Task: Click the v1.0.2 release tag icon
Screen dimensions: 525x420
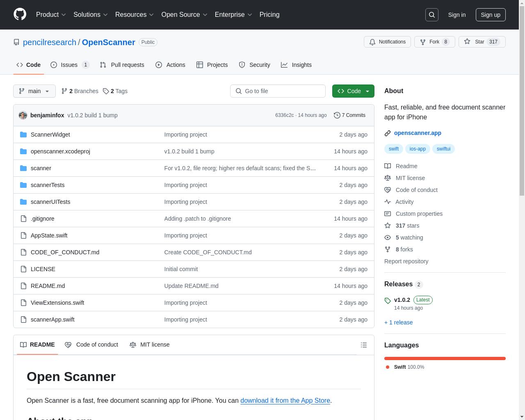Action: point(388,301)
